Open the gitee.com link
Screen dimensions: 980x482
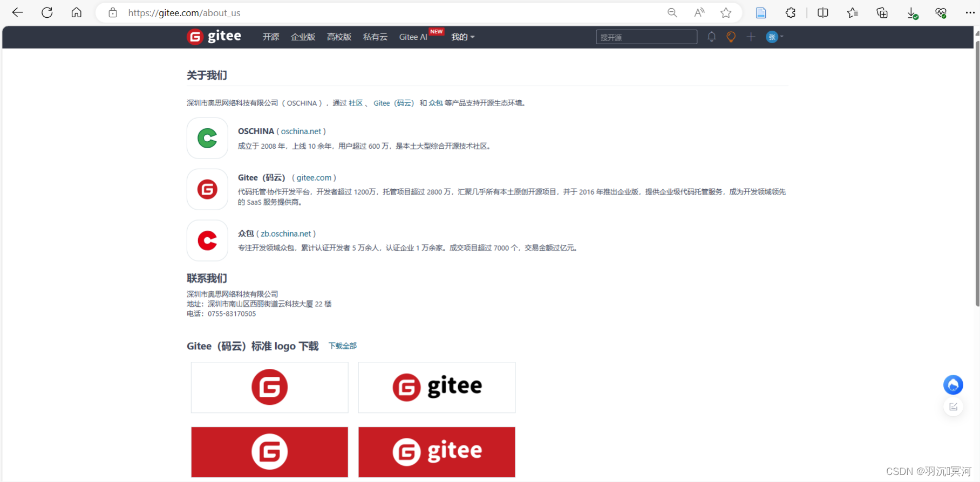(314, 177)
